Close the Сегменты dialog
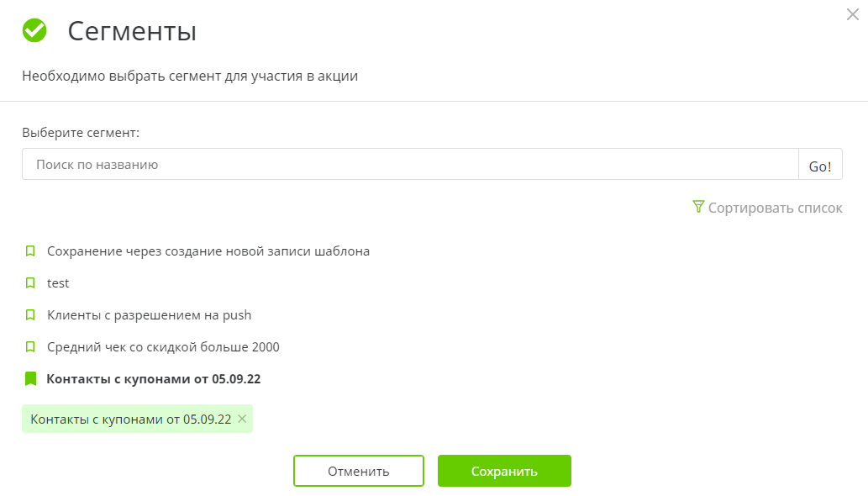This screenshot has height=496, width=868. 853,14
